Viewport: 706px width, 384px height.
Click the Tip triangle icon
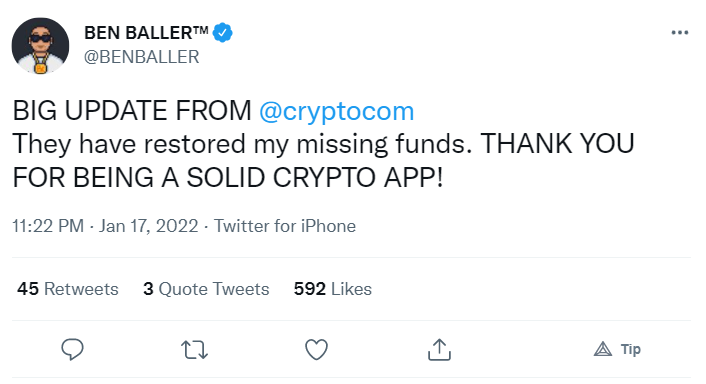[x=603, y=349]
